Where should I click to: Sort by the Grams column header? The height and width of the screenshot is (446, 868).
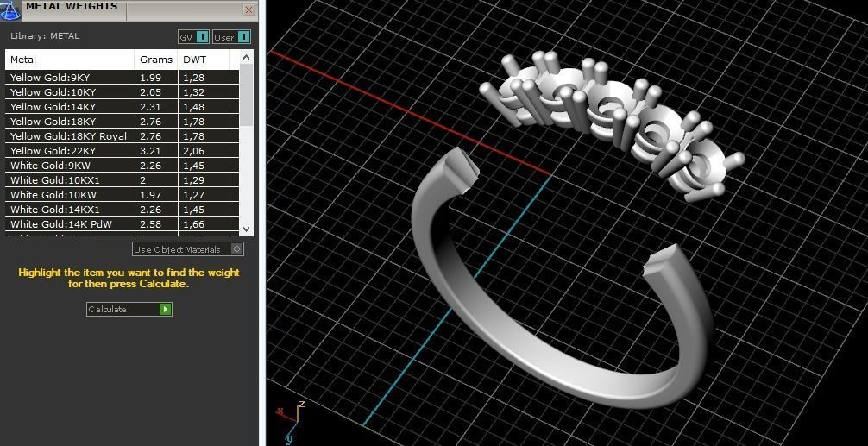[156, 60]
